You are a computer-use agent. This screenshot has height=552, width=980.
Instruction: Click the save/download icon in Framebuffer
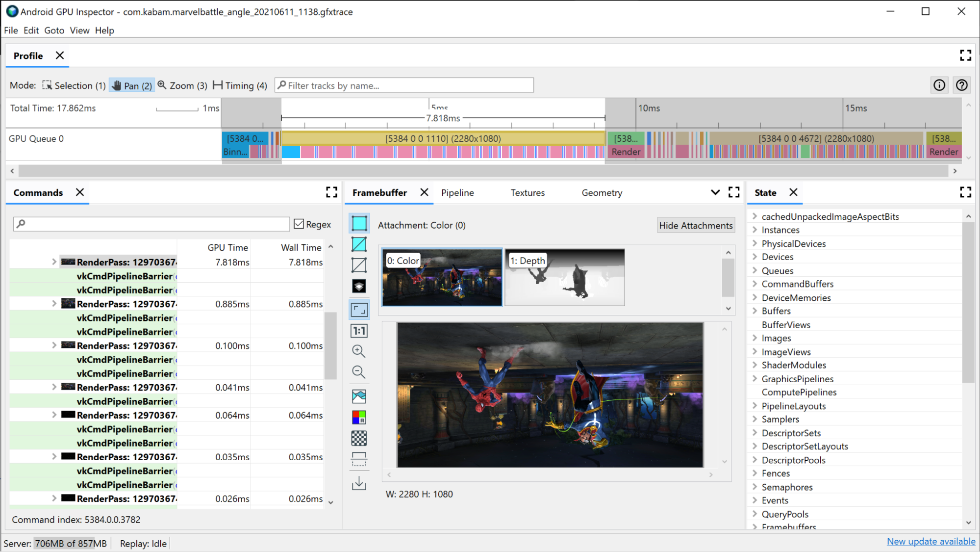coord(359,483)
